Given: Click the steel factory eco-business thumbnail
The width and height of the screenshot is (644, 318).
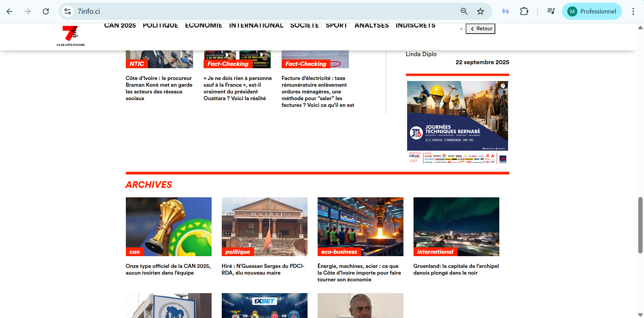Looking at the screenshot, I should [x=360, y=227].
